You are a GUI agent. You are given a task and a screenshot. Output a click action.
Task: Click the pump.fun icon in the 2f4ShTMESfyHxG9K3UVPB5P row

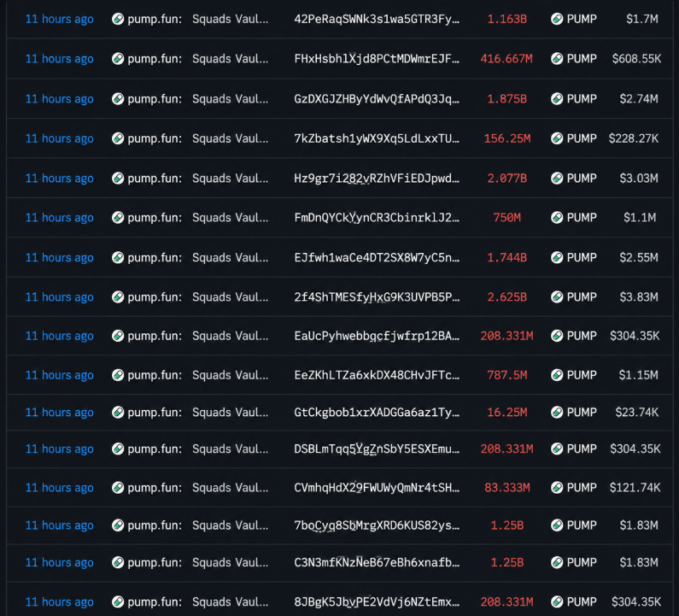(118, 297)
